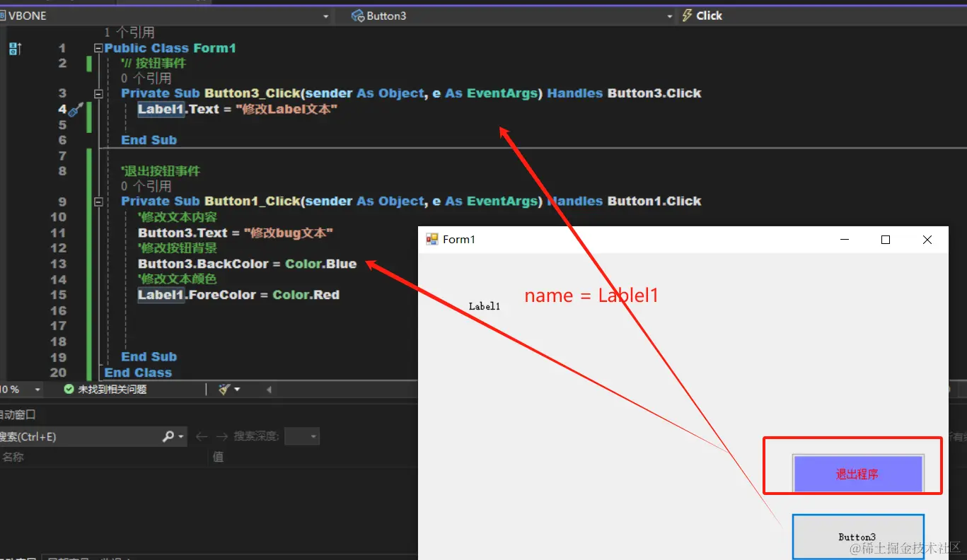Click Color.Blue on line 13
The height and width of the screenshot is (560, 967).
321,264
